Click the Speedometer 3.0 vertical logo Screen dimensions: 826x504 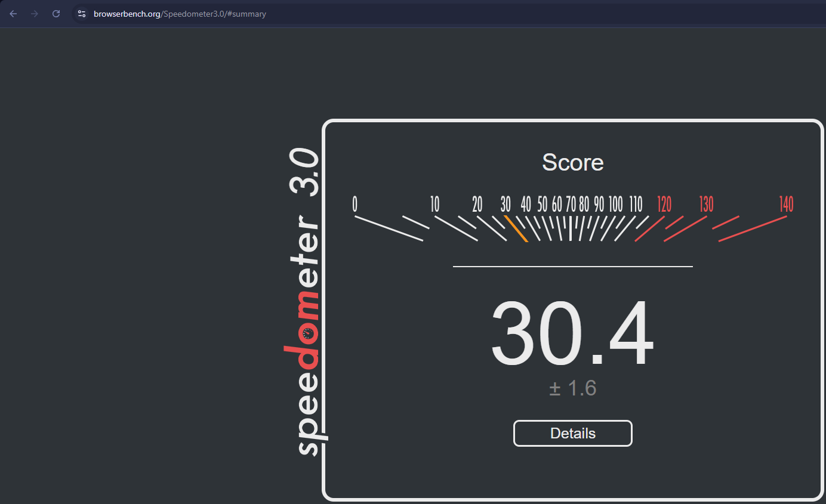[307, 301]
